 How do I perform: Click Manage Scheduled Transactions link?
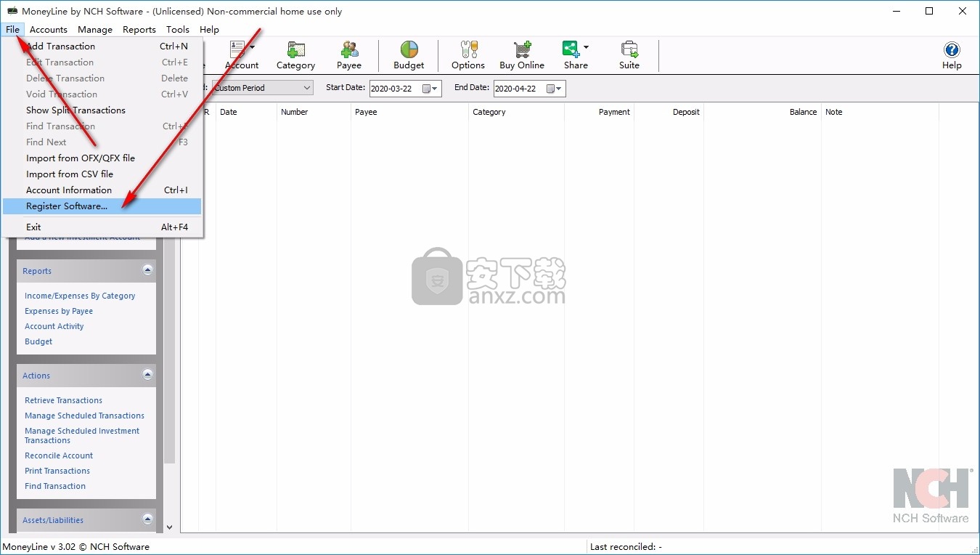point(84,416)
